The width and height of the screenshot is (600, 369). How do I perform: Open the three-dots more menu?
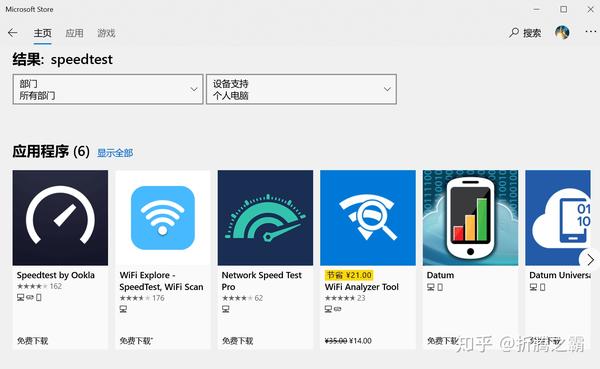(x=590, y=32)
